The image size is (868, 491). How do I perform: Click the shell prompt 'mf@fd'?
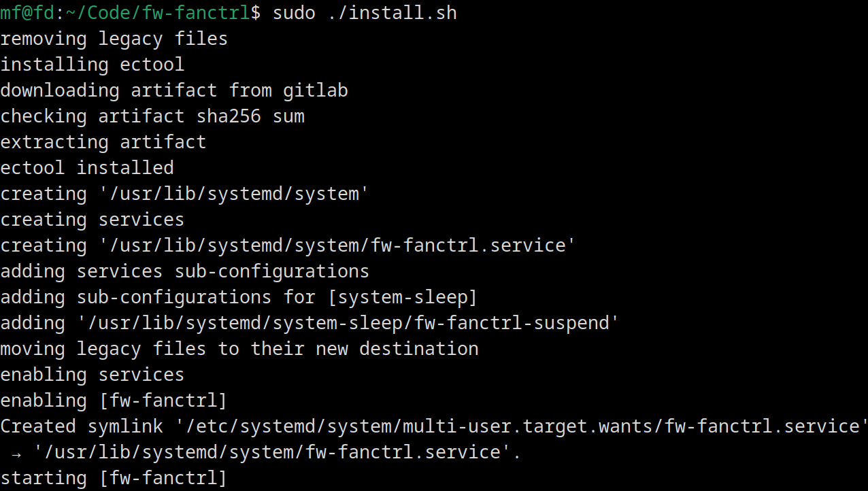pyautogui.click(x=27, y=13)
